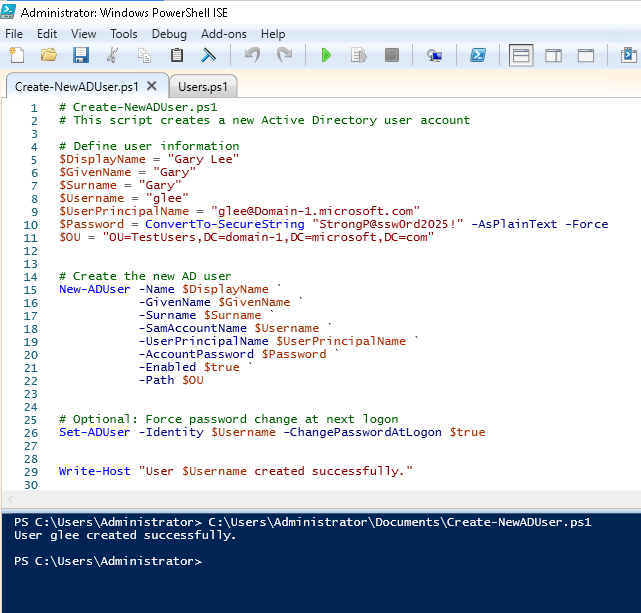Show script pane on right layout
The height and width of the screenshot is (613, 641).
(x=553, y=55)
